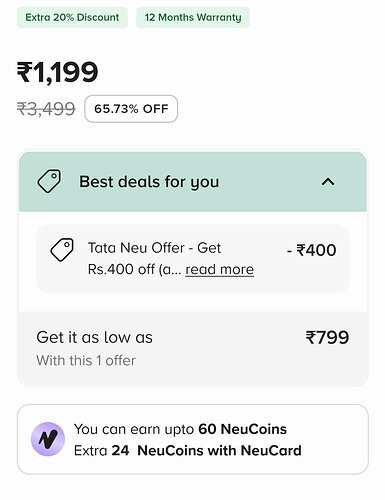Click the 65.73% OFF discount pill
Image resolution: width=385 pixels, height=500 pixels.
coord(131,109)
